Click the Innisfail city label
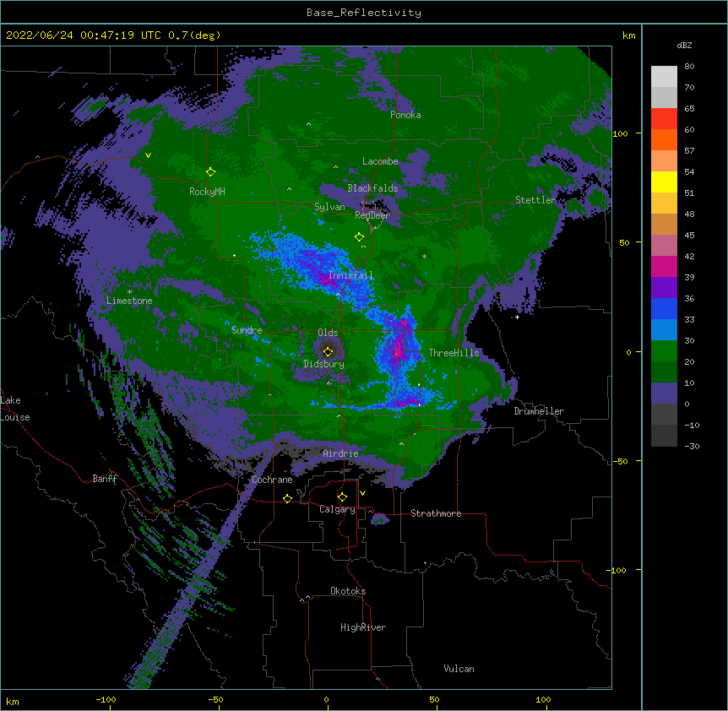Viewport: 728px width, 711px height. (350, 275)
